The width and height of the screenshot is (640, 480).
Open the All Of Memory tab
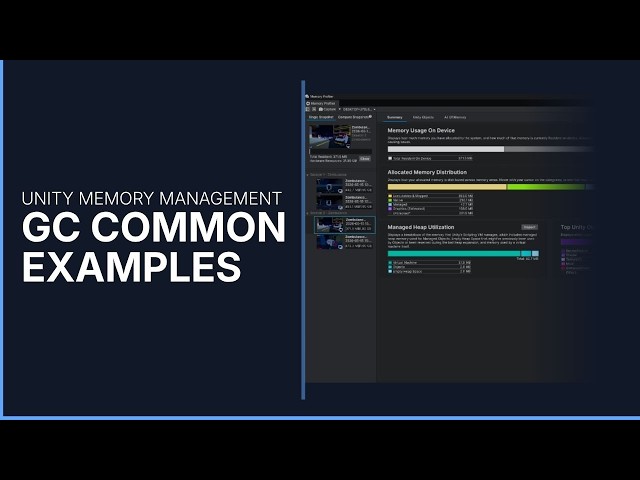(455, 118)
